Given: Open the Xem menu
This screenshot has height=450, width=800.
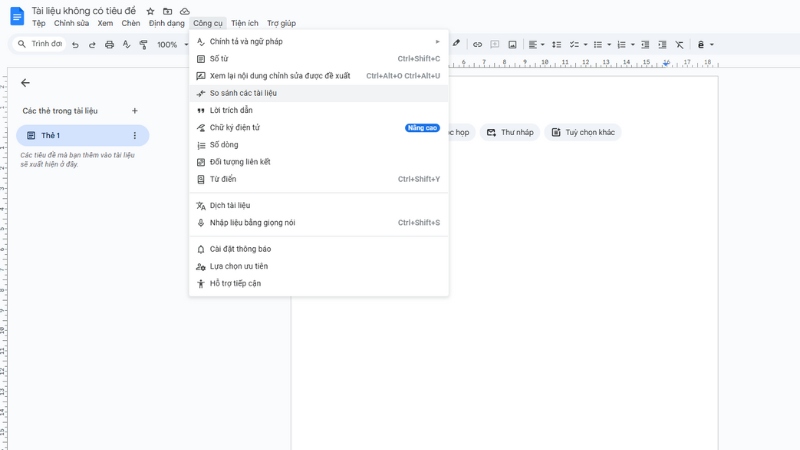Looking at the screenshot, I should 105,23.
